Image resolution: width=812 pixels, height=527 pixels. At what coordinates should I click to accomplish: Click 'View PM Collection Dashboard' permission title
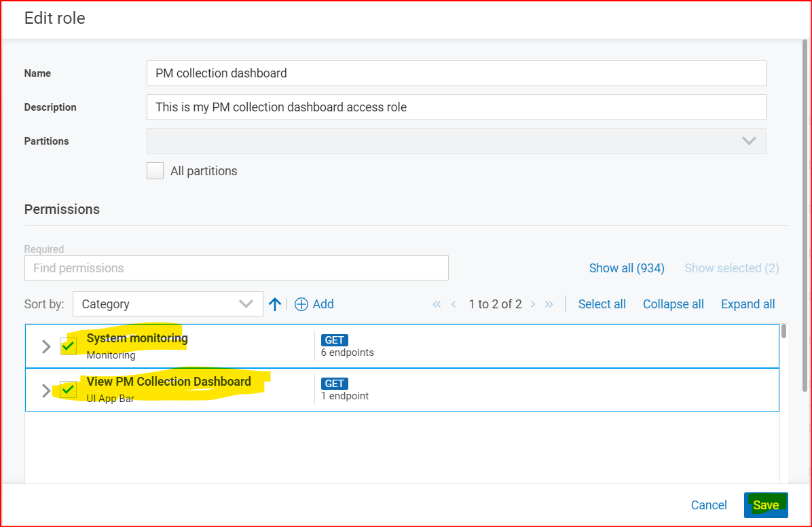169,382
